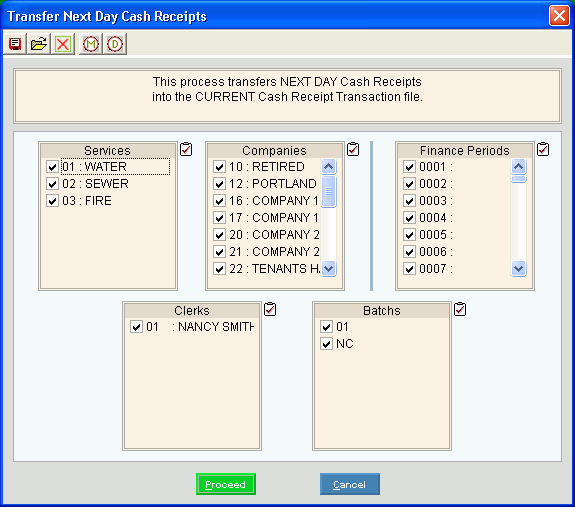Viewport: 575px width, 507px height.
Task: Click the red X toolbar icon
Action: (63, 44)
